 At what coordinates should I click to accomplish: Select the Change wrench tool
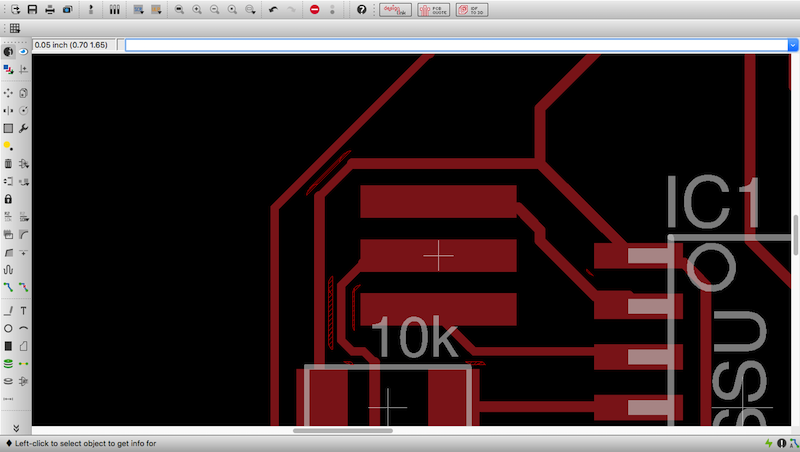23,128
